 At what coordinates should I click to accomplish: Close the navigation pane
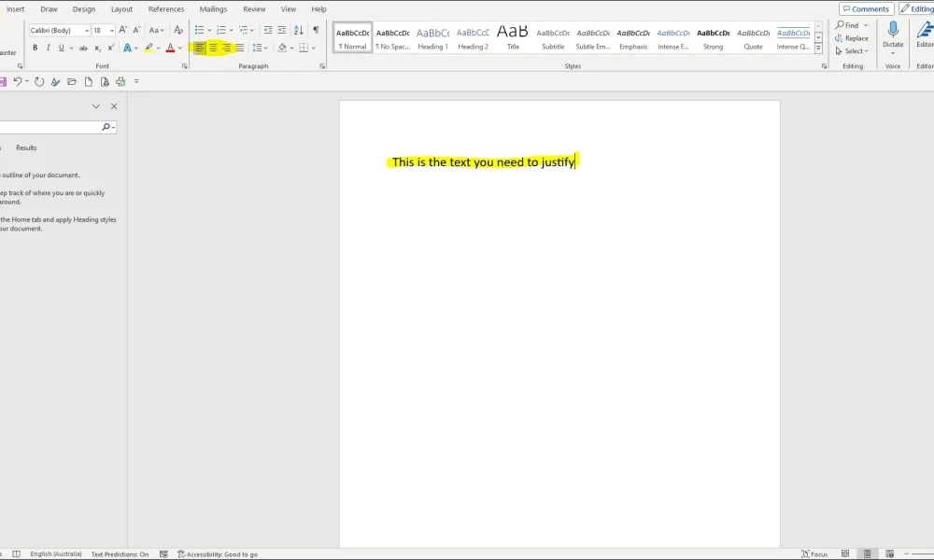point(114,105)
